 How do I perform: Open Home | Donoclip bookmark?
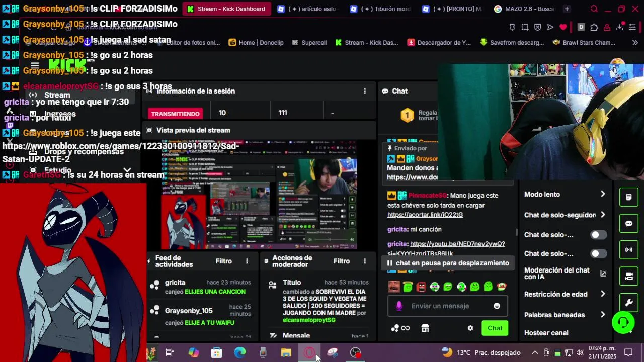click(256, 43)
